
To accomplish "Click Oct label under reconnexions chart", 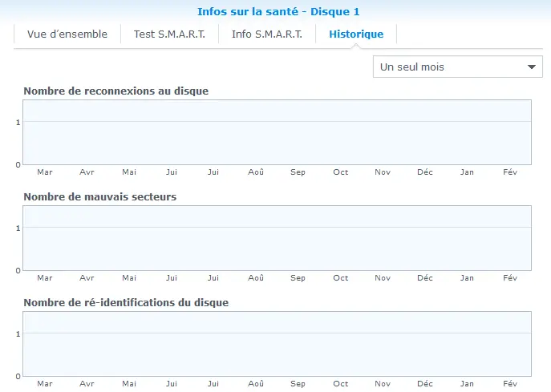I will tap(341, 172).
